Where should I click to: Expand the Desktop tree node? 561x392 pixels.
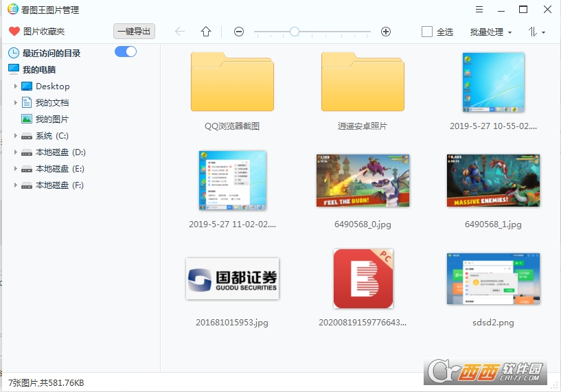pyautogui.click(x=16, y=87)
